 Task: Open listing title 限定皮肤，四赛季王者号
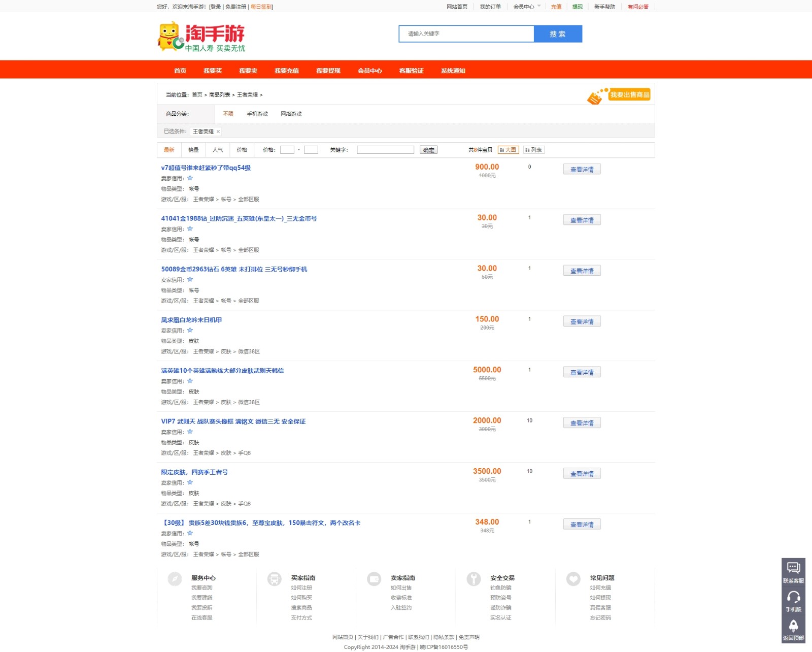[194, 472]
